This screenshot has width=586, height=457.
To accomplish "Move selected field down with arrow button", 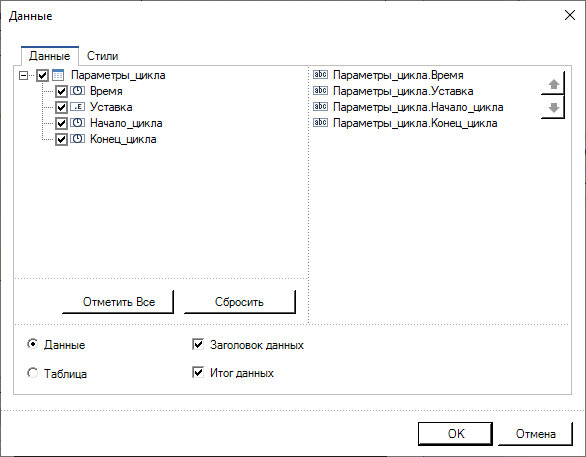I will click(553, 107).
